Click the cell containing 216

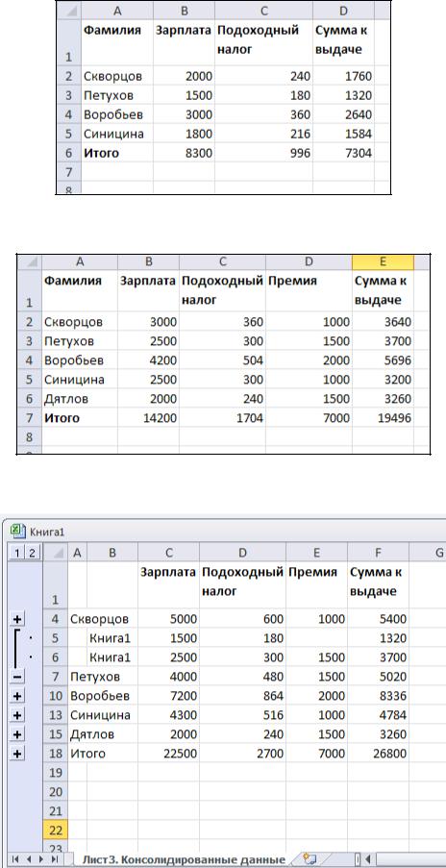264,134
